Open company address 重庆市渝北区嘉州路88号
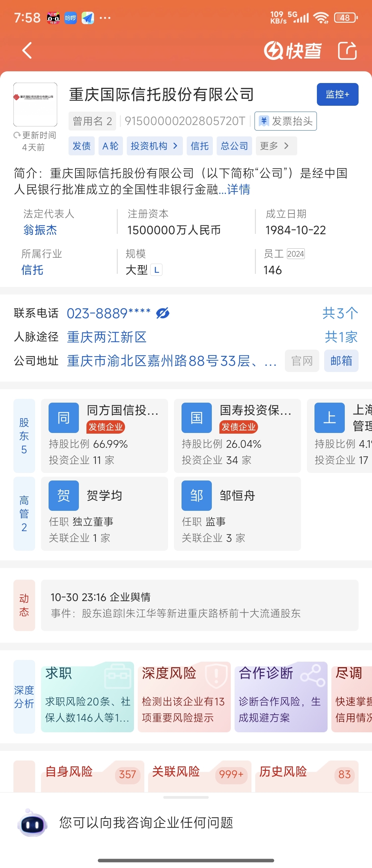The image size is (372, 868). click(172, 361)
